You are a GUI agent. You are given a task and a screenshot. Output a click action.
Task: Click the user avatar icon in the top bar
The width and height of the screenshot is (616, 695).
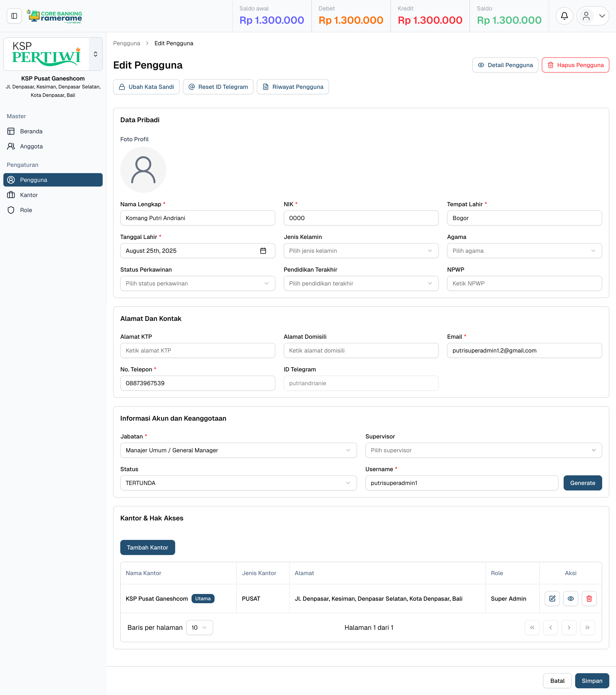click(x=586, y=16)
